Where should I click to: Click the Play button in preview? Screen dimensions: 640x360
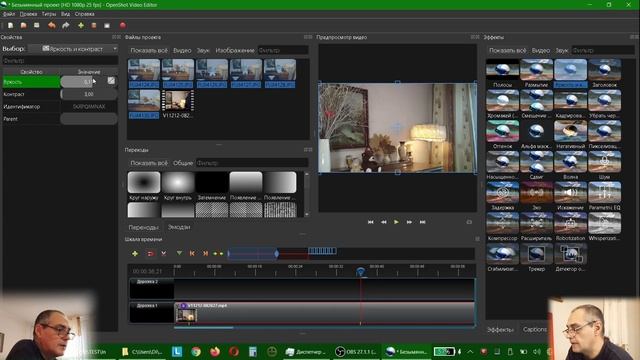click(x=396, y=222)
